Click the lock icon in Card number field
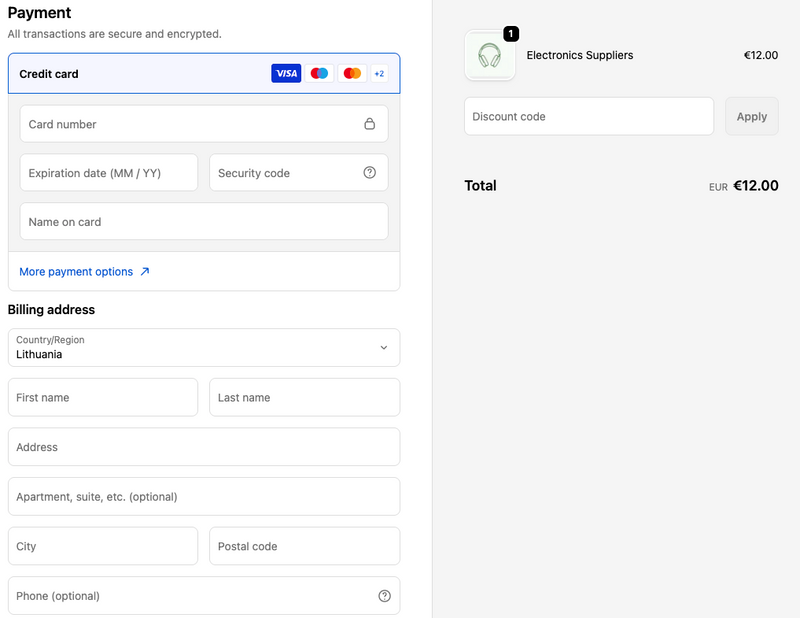The image size is (800, 618). tap(369, 123)
